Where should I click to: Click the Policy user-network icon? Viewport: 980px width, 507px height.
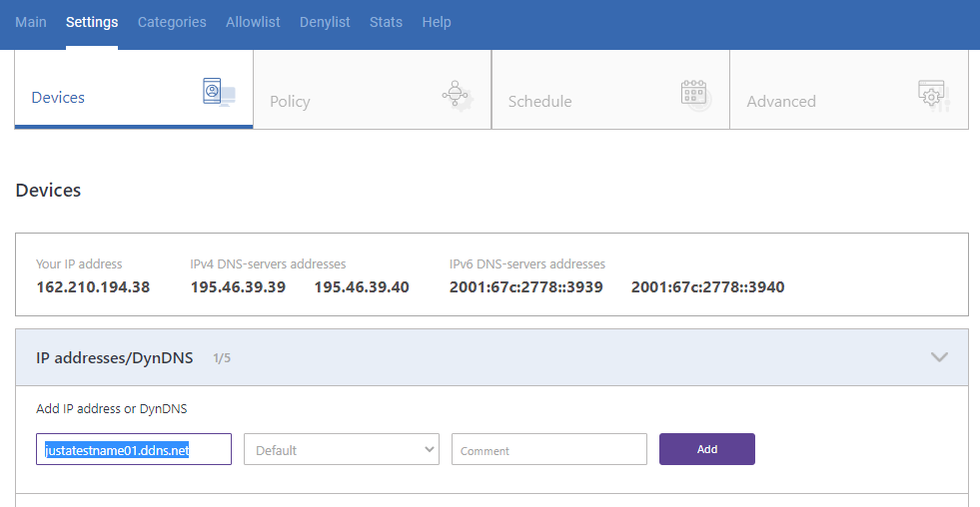(x=458, y=95)
